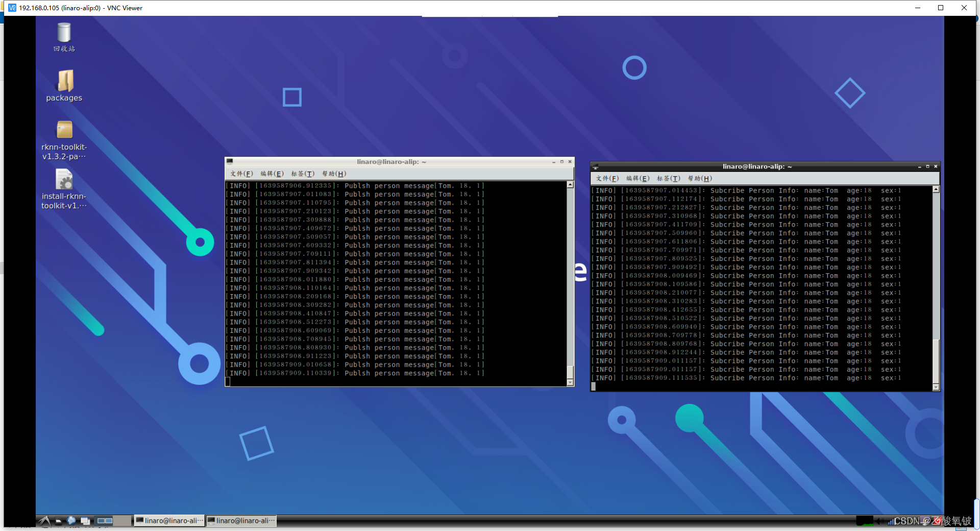Open the left terminal's window menu icon
This screenshot has width=980, height=531.
coord(230,162)
